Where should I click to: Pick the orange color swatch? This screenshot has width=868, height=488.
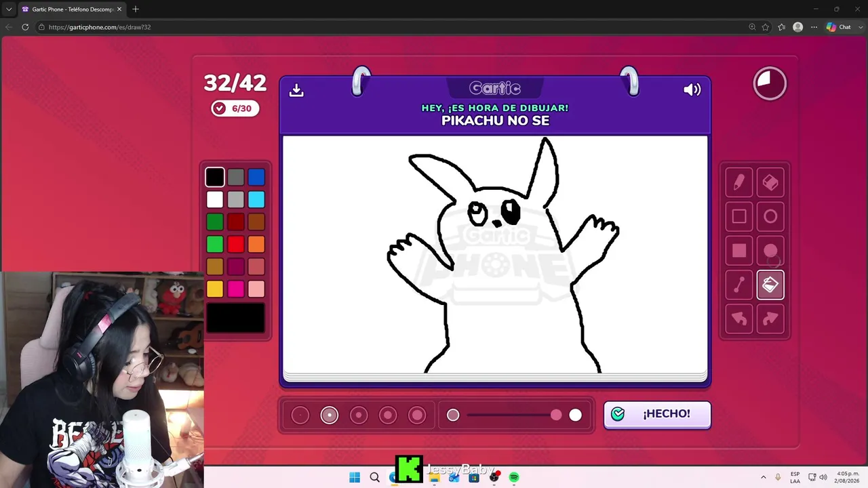pyautogui.click(x=256, y=244)
